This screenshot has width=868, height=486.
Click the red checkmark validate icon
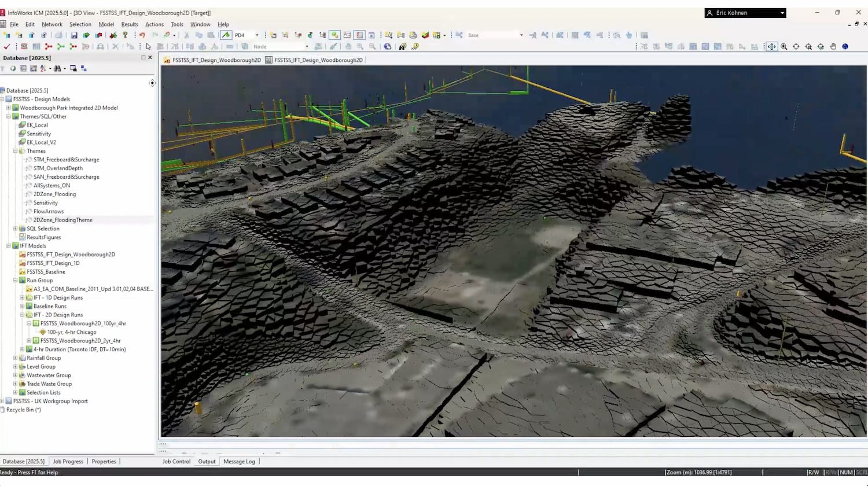point(6,46)
